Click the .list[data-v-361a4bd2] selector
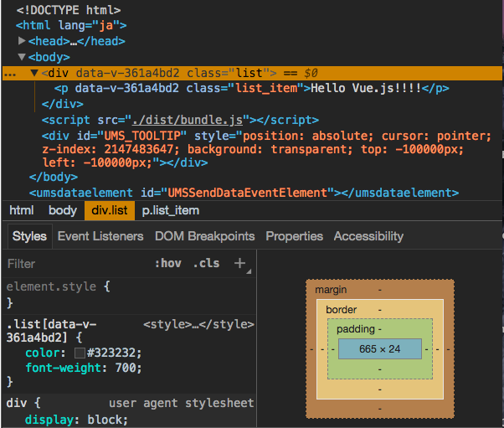504x428 pixels. point(51,331)
